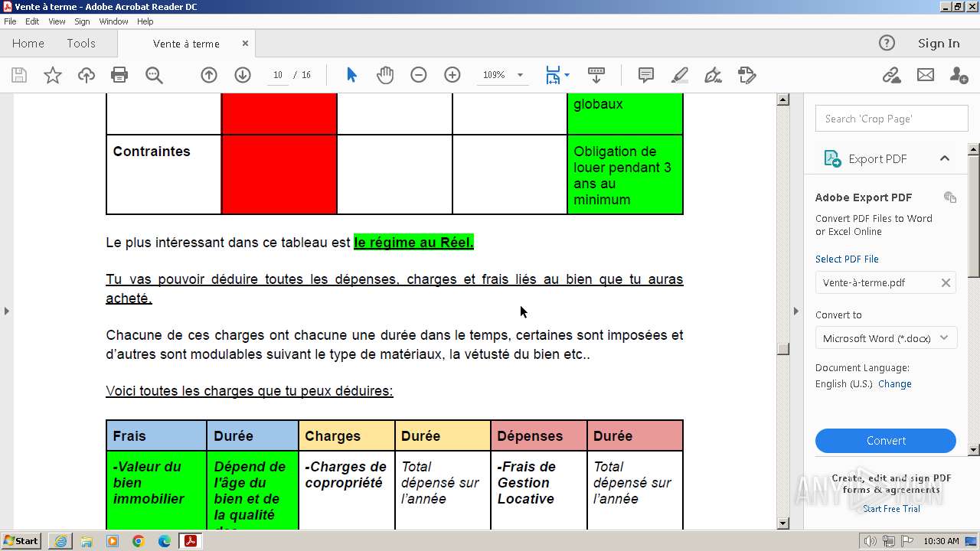Image resolution: width=980 pixels, height=551 pixels.
Task: Click the Sign In button
Action: (x=939, y=44)
